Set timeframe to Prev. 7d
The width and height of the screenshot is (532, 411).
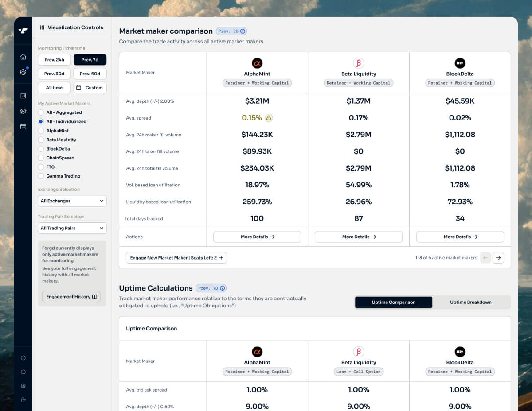coord(90,60)
